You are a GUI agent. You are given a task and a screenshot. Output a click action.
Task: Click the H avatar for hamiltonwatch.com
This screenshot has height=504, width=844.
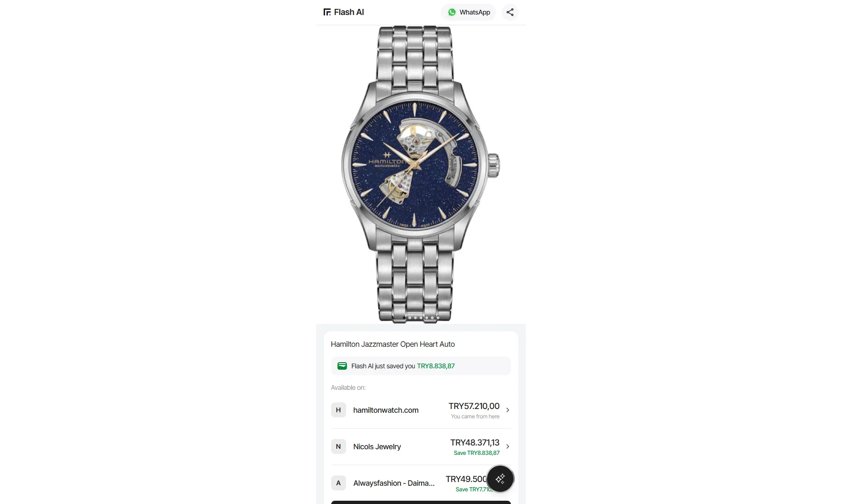coord(338,410)
